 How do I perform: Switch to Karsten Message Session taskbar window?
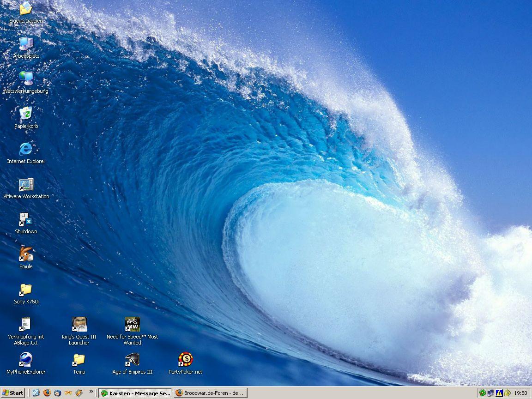coord(135,393)
